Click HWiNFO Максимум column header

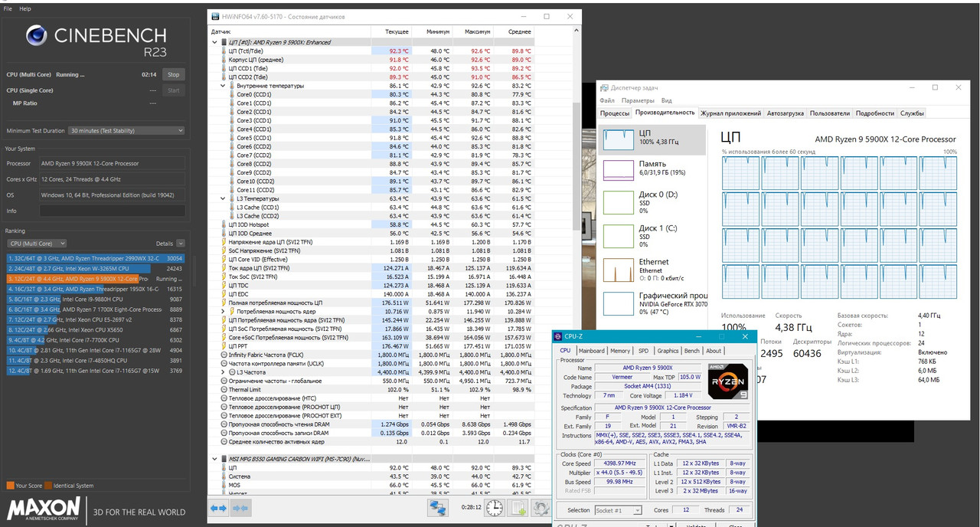[x=472, y=32]
